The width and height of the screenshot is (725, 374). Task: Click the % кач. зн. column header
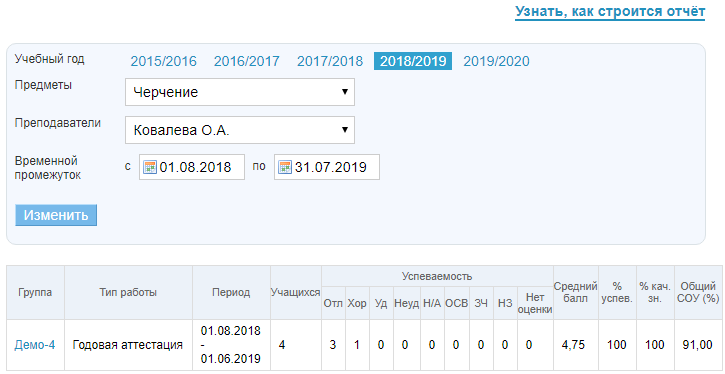(655, 292)
